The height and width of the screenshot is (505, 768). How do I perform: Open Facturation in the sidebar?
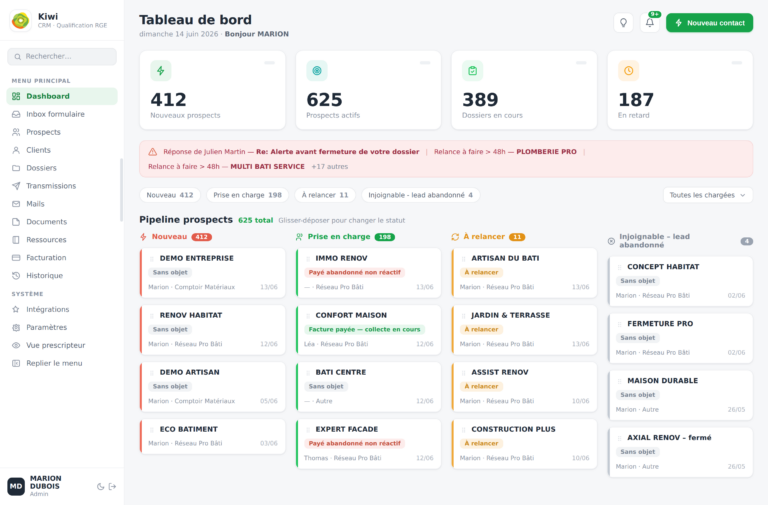[x=62, y=258]
